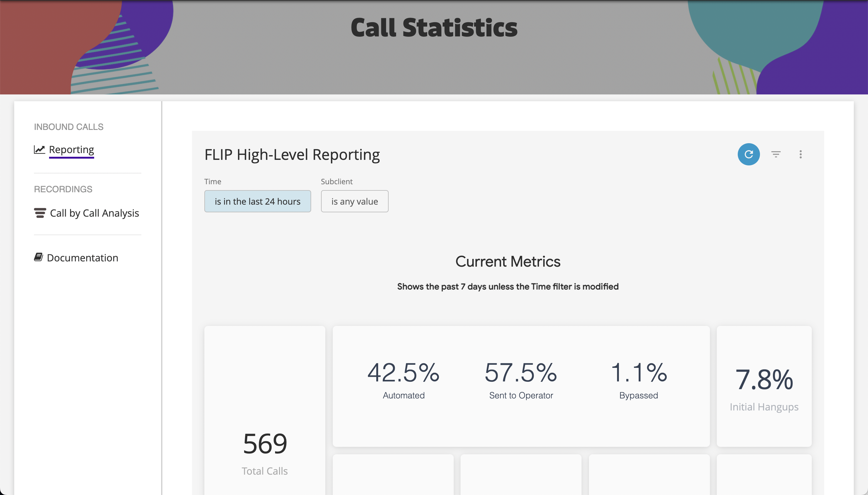Open the Time filter 'is in the last 24 hours'
The height and width of the screenshot is (495, 868).
click(257, 201)
